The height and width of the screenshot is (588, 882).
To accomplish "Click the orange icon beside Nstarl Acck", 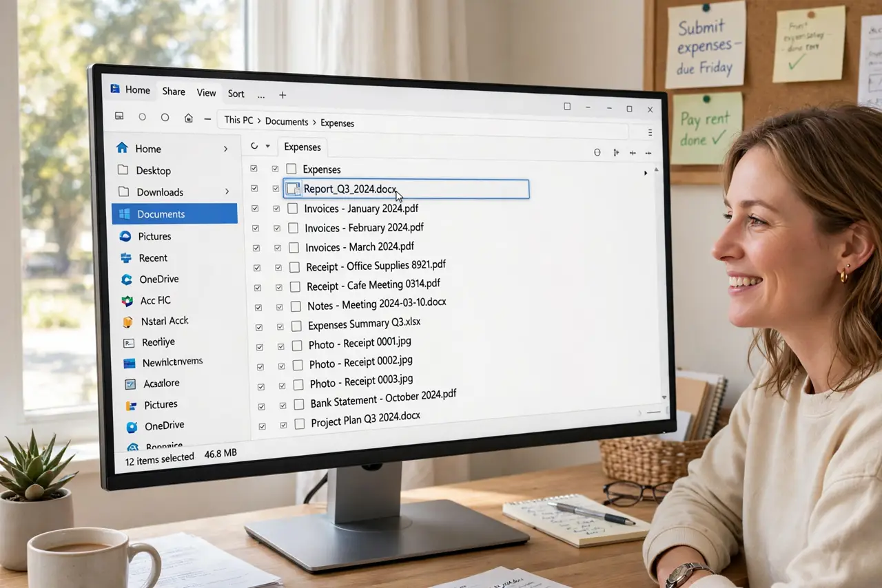I will click(x=127, y=322).
